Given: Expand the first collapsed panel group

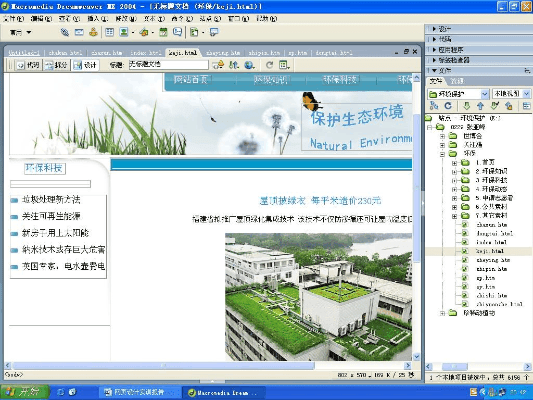Looking at the screenshot, I should 434,29.
